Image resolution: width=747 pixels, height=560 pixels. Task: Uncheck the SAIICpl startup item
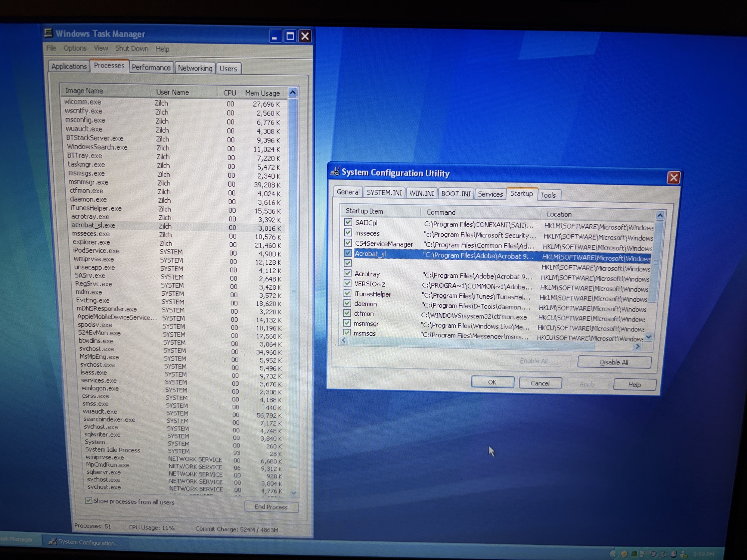click(x=348, y=222)
